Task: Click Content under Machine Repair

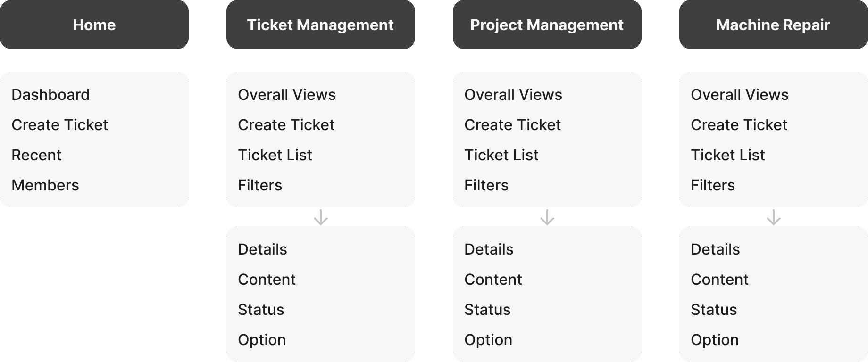Action: point(719,280)
